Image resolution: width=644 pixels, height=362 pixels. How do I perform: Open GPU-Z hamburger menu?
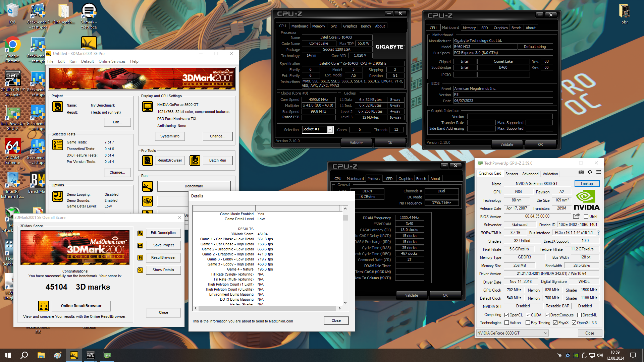point(598,172)
